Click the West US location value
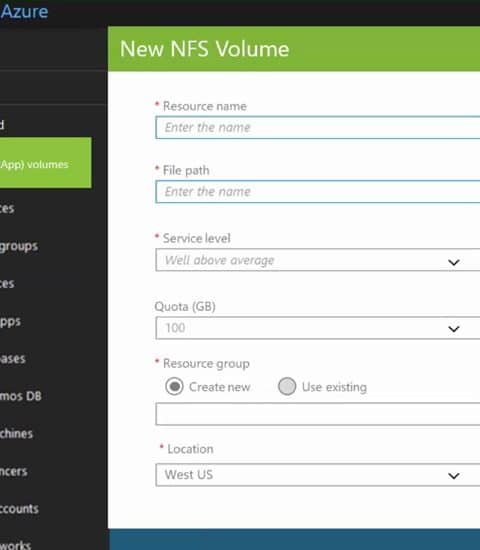The image size is (480, 550). 189,475
